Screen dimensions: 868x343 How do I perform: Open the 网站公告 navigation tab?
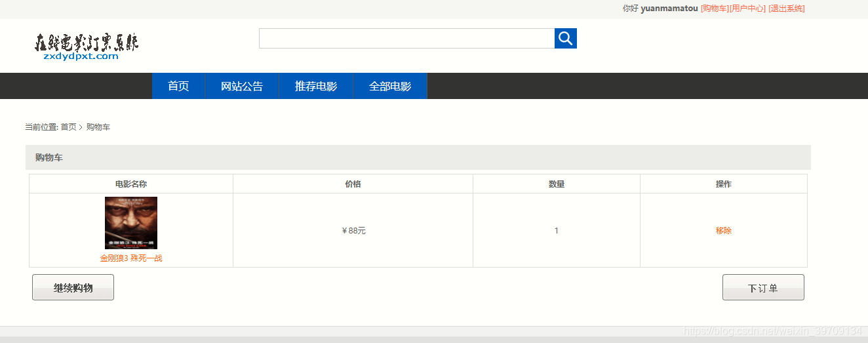242,86
